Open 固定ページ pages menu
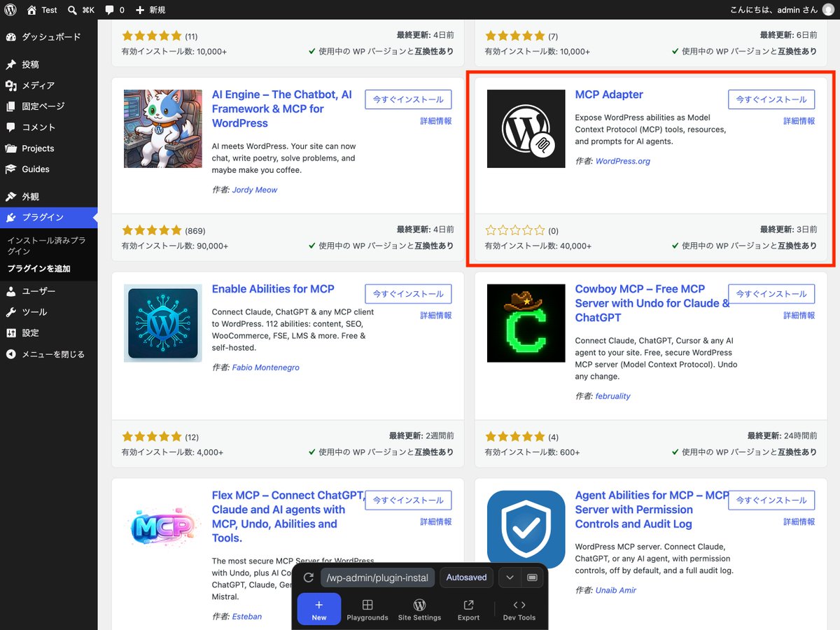 click(x=49, y=106)
